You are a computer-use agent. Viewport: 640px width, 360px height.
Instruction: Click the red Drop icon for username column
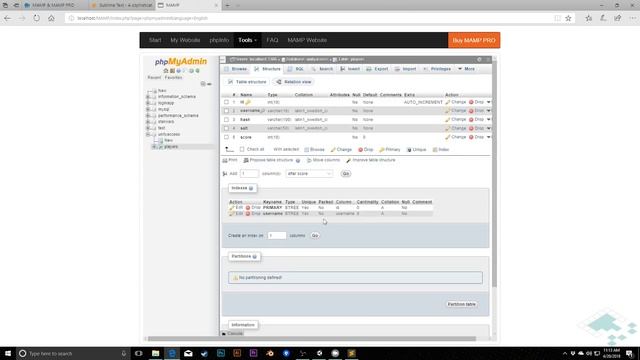click(x=471, y=111)
